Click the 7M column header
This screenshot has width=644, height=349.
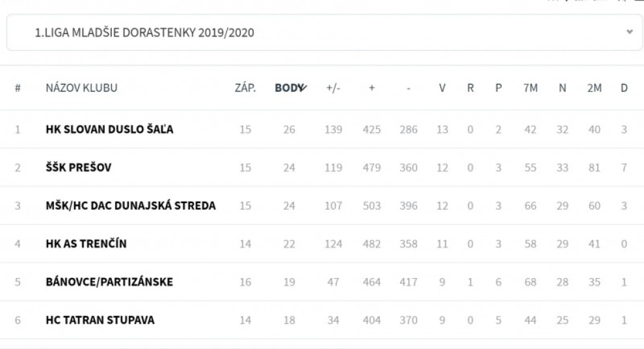coord(530,89)
